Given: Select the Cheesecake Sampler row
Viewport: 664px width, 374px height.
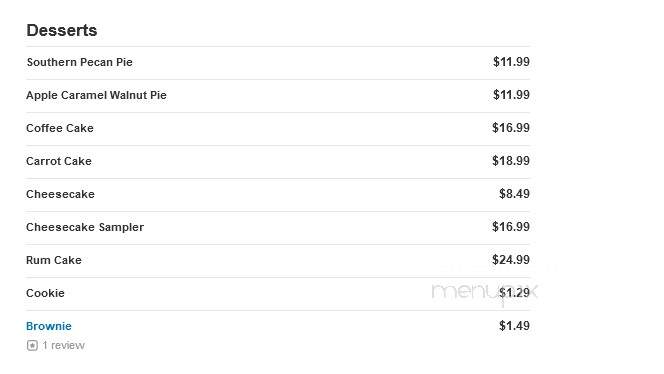Looking at the screenshot, I should coord(278,227).
